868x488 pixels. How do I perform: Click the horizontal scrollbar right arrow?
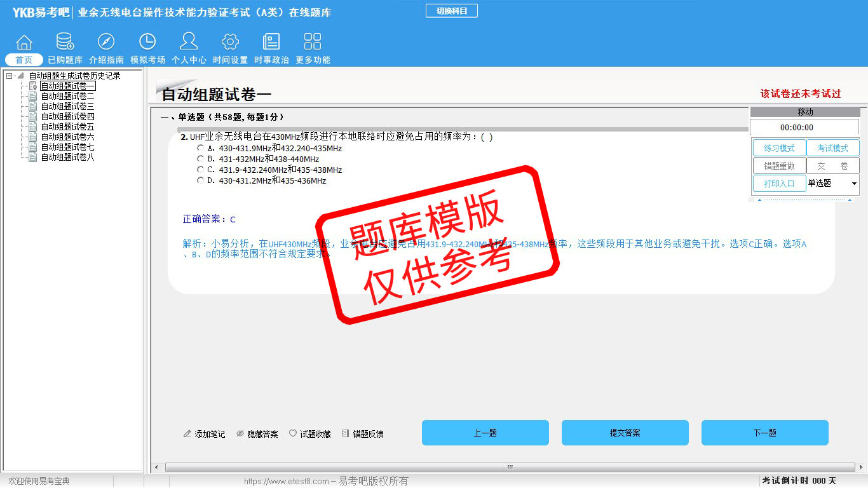(861, 468)
